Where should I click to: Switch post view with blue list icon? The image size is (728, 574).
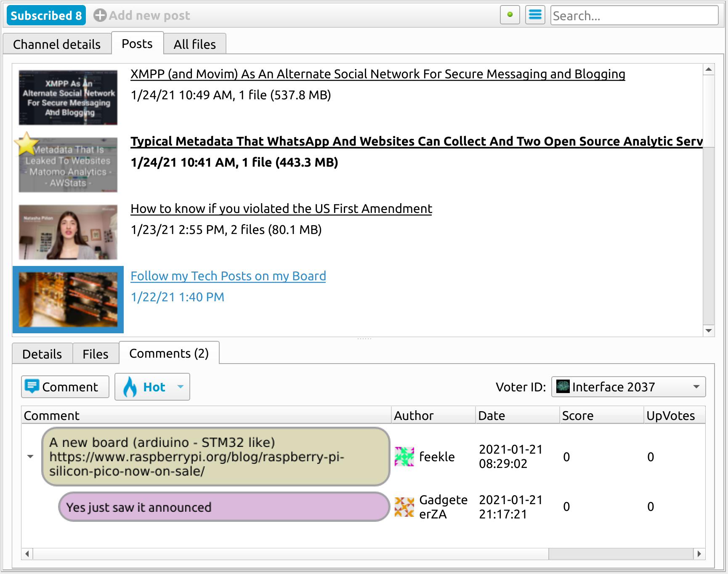tap(535, 15)
